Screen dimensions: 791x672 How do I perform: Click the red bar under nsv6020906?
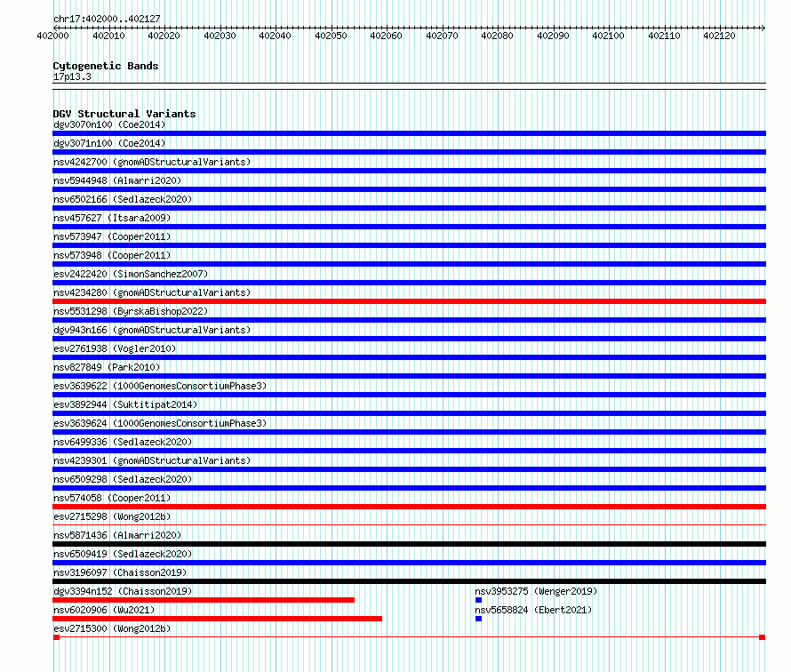[x=218, y=619]
